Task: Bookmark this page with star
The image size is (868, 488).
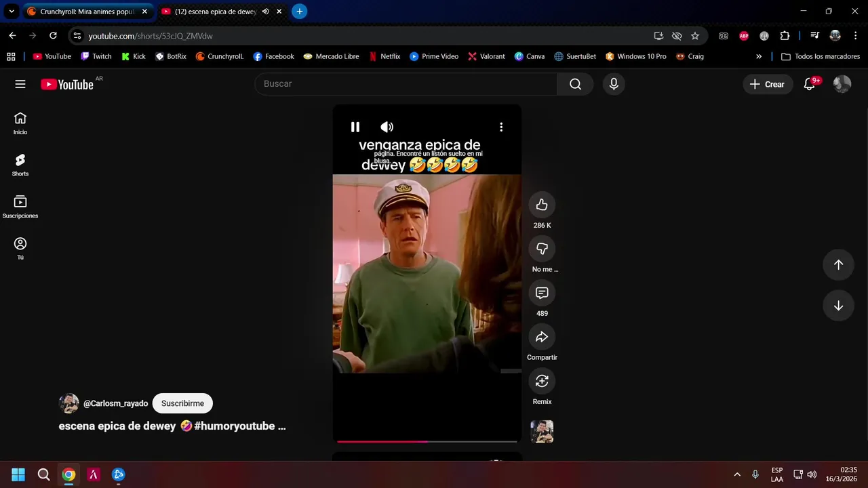Action: point(695,36)
